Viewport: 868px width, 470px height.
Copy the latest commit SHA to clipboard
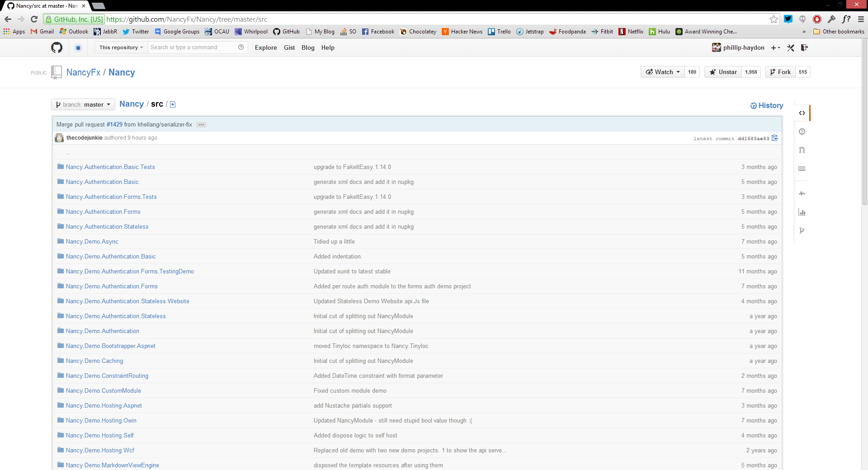775,138
